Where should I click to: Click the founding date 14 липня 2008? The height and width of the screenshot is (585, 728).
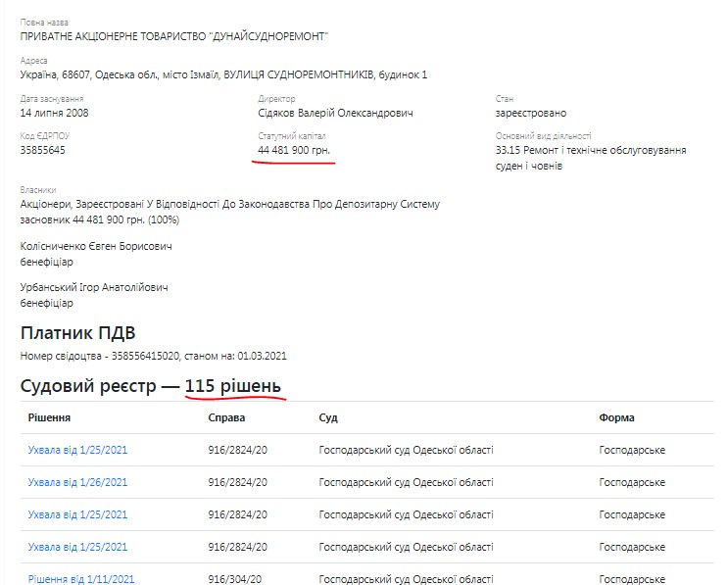[55, 113]
